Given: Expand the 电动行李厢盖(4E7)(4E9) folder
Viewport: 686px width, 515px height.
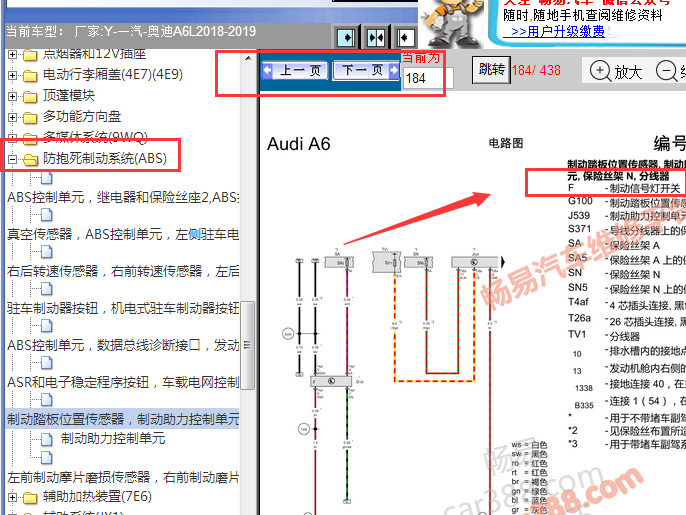Looking at the screenshot, I should tap(13, 75).
